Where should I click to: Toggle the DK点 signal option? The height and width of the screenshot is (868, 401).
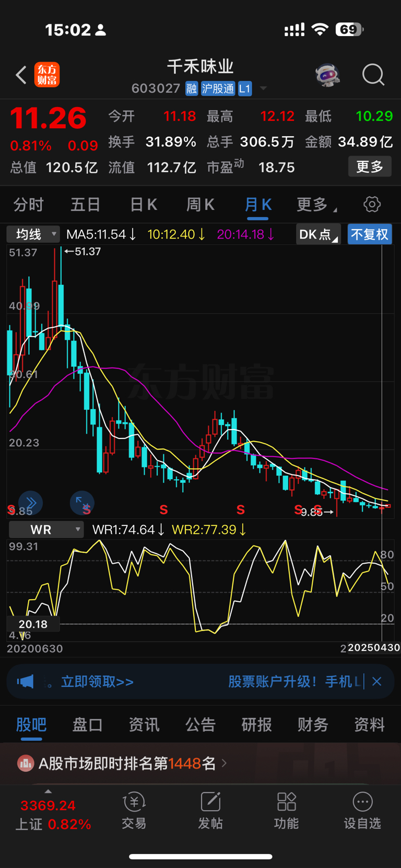coord(319,234)
